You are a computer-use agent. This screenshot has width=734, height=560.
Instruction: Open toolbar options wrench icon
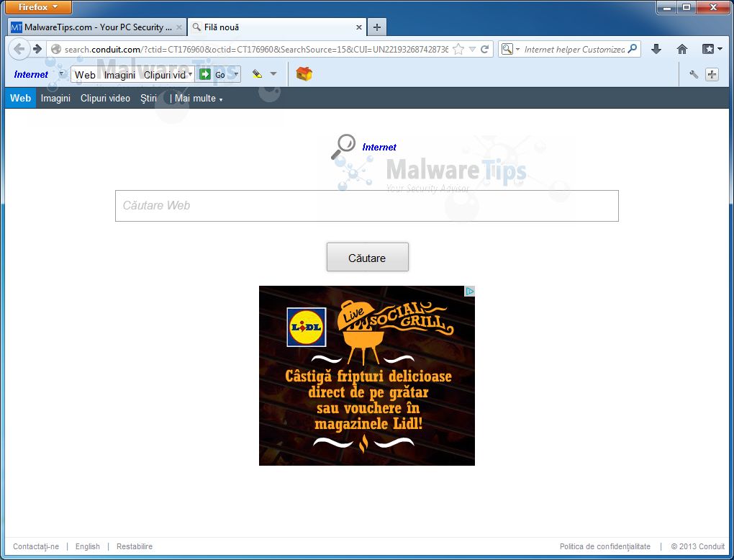tap(694, 74)
